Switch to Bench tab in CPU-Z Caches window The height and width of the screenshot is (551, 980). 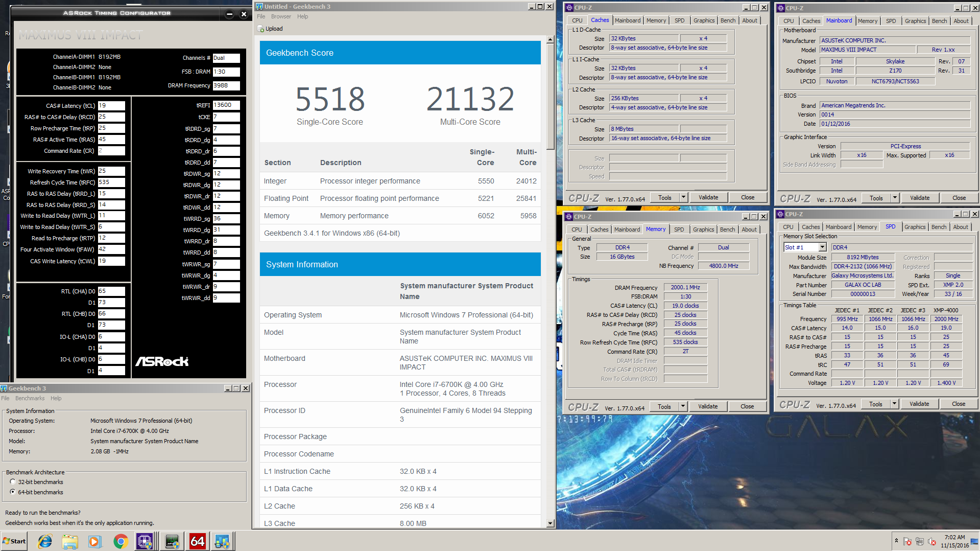[x=728, y=20]
